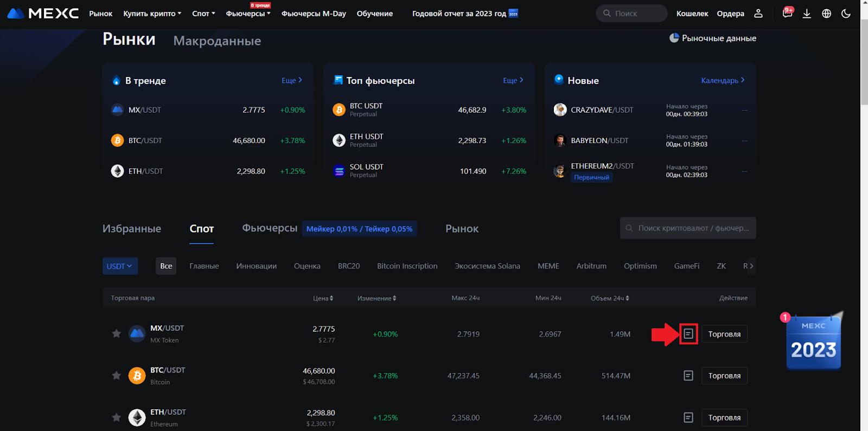Click the Bitcoin coin icon in table
Screen dimensions: 868x431
point(137,376)
